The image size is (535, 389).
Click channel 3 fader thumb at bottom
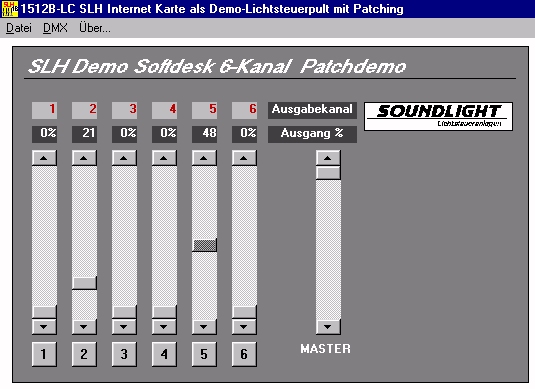click(x=124, y=312)
